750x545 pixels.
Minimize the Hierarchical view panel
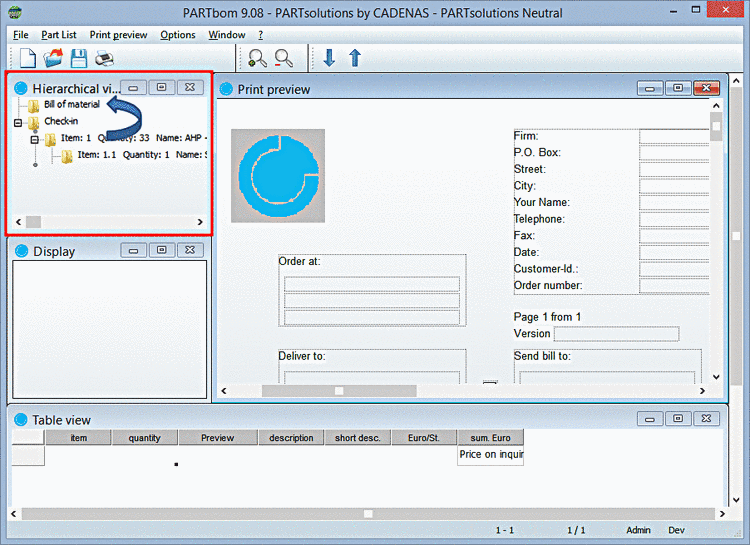(x=133, y=88)
